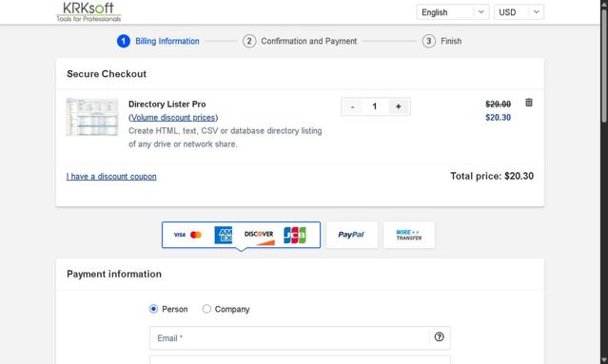The height and width of the screenshot is (364, 608).
Task: Click the Directory Lister Pro product thumbnail
Action: coord(92,117)
